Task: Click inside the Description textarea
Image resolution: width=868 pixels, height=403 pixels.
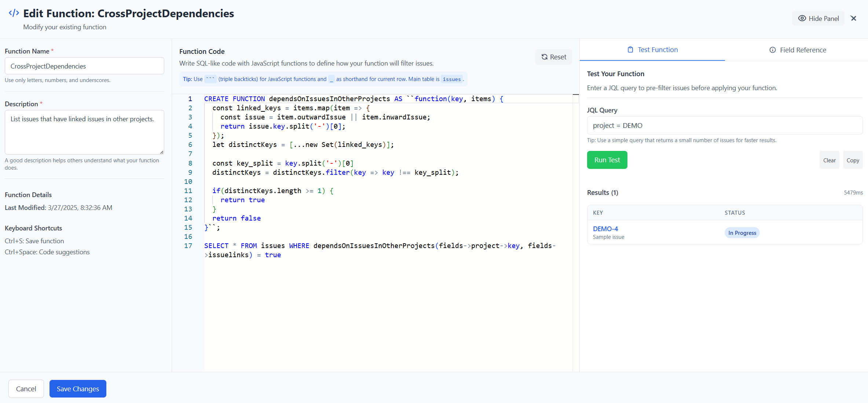Action: [x=84, y=132]
